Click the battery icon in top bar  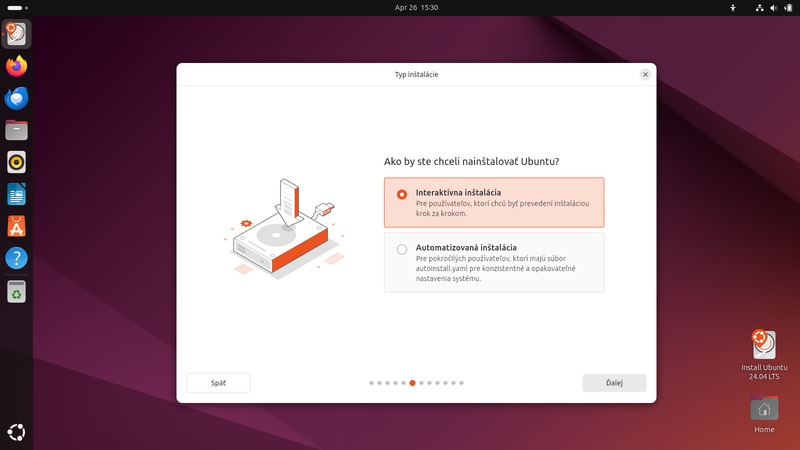coord(788,8)
